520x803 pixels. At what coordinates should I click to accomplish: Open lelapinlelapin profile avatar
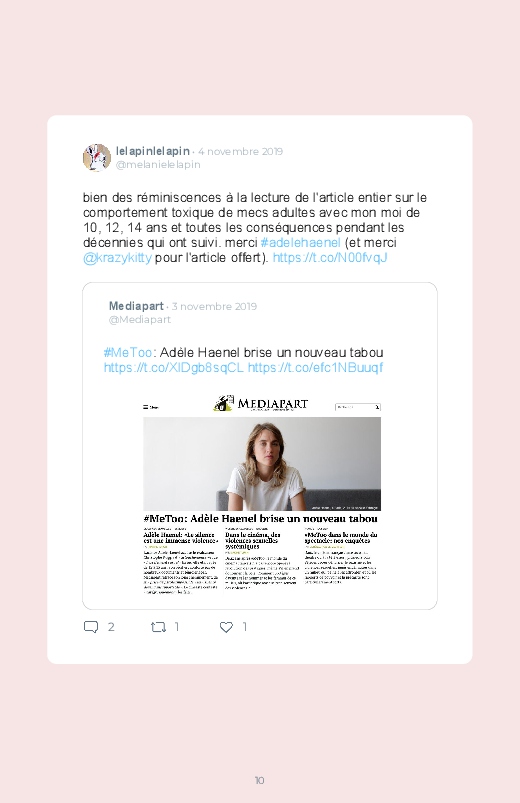click(x=97, y=157)
